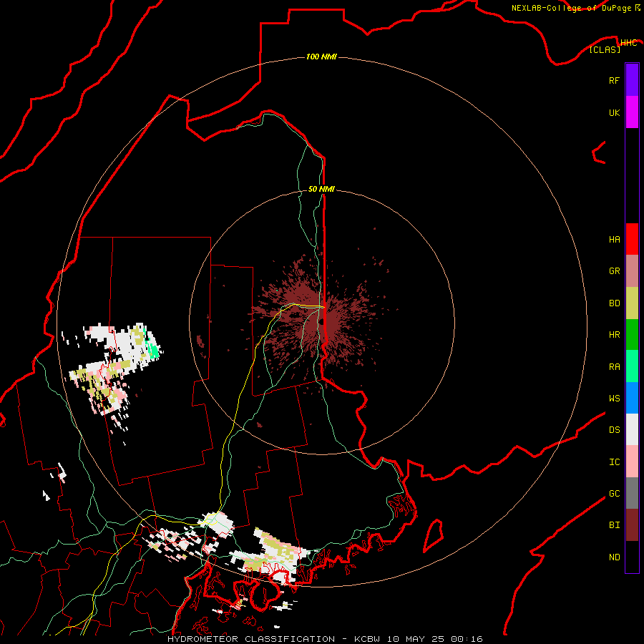
Task: Select the GR legend color block
Action: (632, 271)
